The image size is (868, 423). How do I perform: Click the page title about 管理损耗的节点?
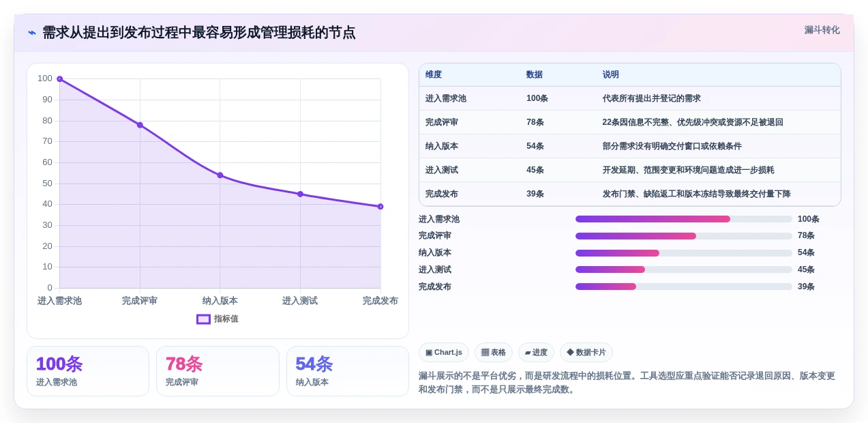pos(199,33)
